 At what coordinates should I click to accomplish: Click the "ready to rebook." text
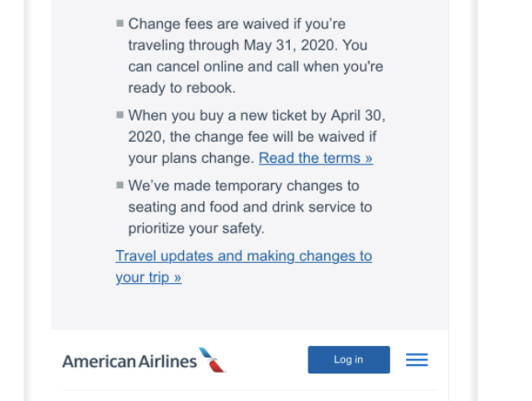[182, 88]
